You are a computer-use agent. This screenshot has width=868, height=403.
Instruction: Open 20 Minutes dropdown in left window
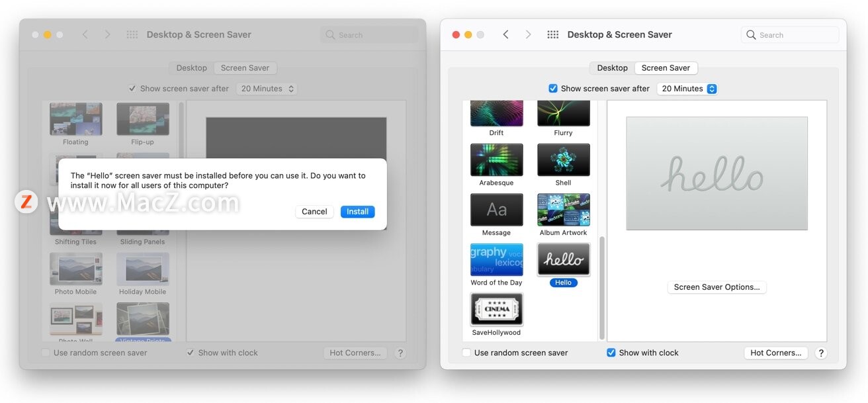point(267,89)
